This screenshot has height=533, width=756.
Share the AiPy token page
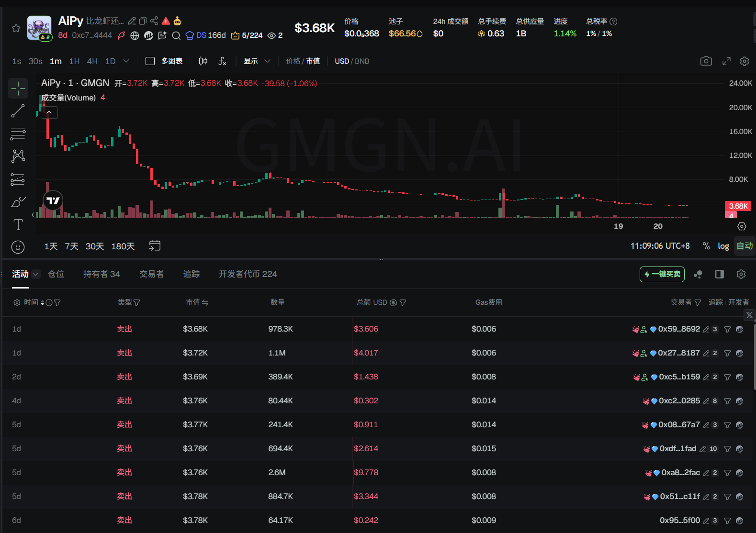click(x=154, y=21)
